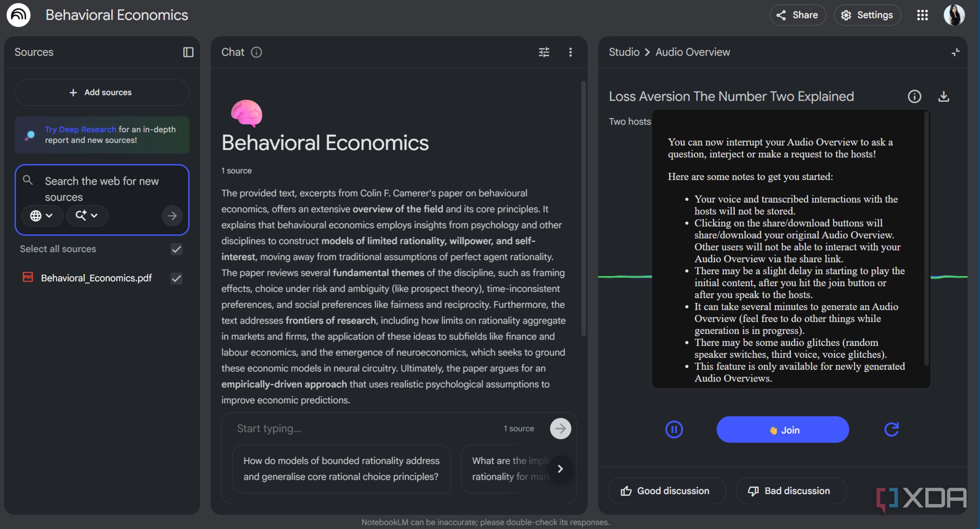Toggle Select all sources checkbox
This screenshot has height=529, width=980.
tap(176, 249)
